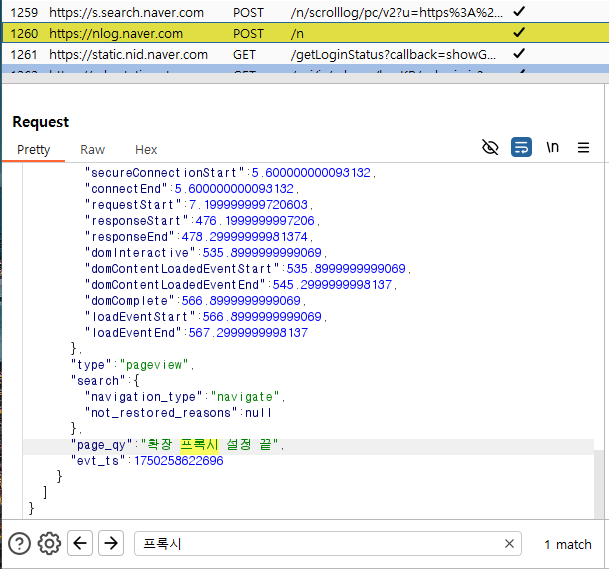Click checkmark in row 1259
Image resolution: width=609 pixels, height=569 pixels.
tap(519, 12)
